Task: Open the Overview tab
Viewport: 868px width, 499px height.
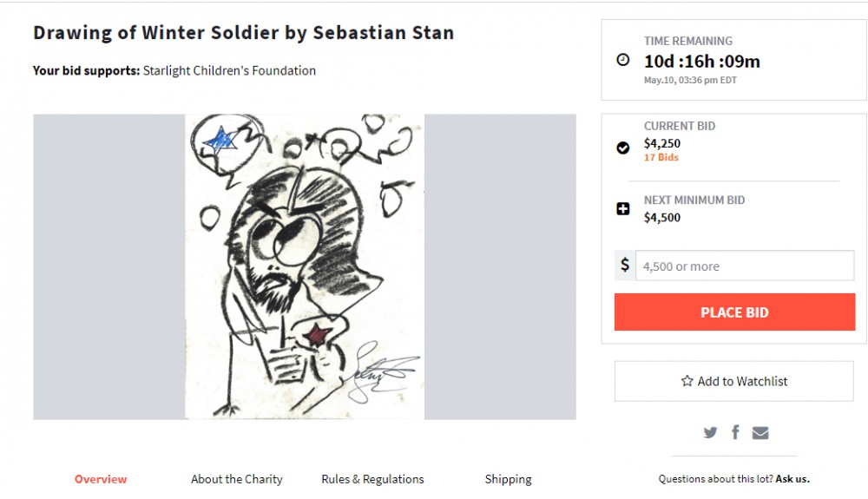Action: [x=101, y=479]
